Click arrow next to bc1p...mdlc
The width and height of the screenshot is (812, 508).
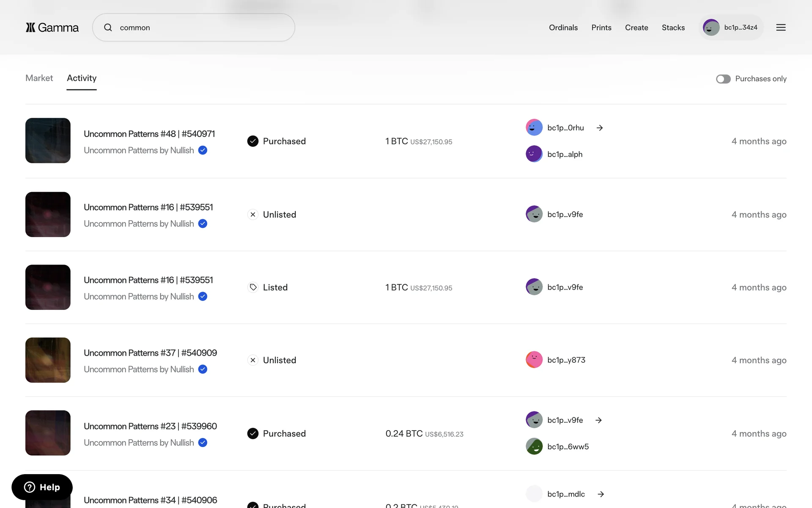(x=601, y=494)
